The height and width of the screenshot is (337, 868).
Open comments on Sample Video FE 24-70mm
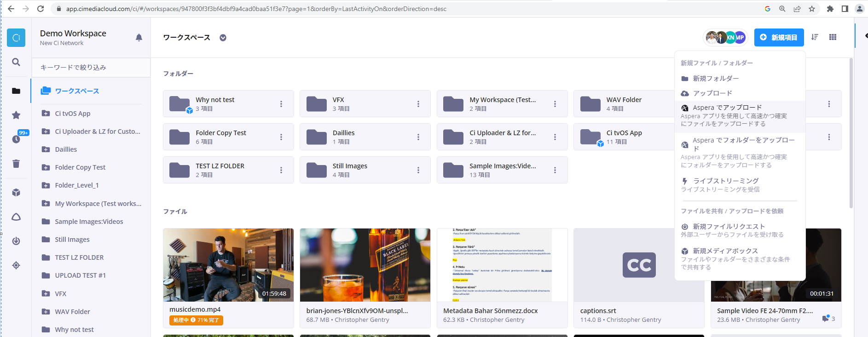pyautogui.click(x=828, y=319)
